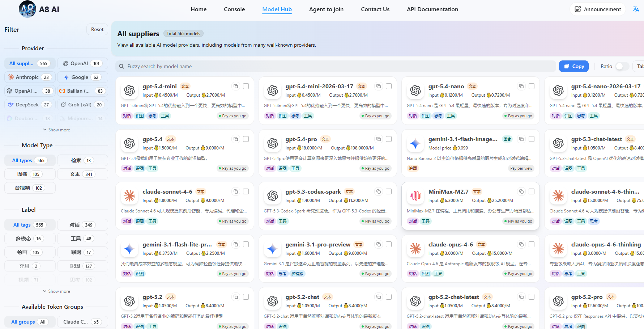The height and width of the screenshot is (329, 644).
Task: Copy gemini-3.1-flash-image model name icon
Action: pyautogui.click(x=521, y=139)
